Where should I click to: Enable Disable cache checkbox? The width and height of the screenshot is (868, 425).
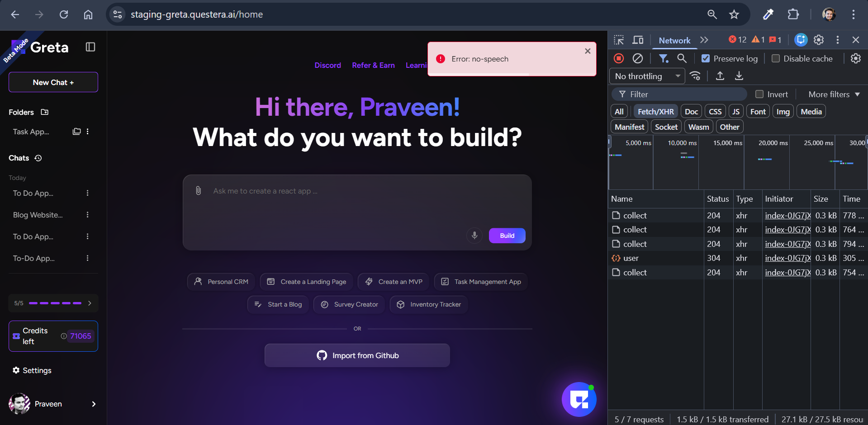pos(776,58)
